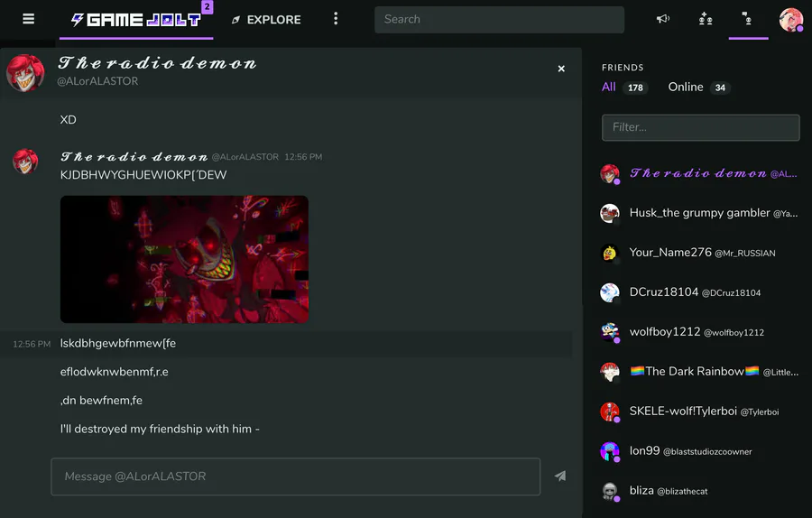The image size is (812, 518).
Task: Click SKELE-wolf!Tylerboi avatar icon
Action: point(610,412)
